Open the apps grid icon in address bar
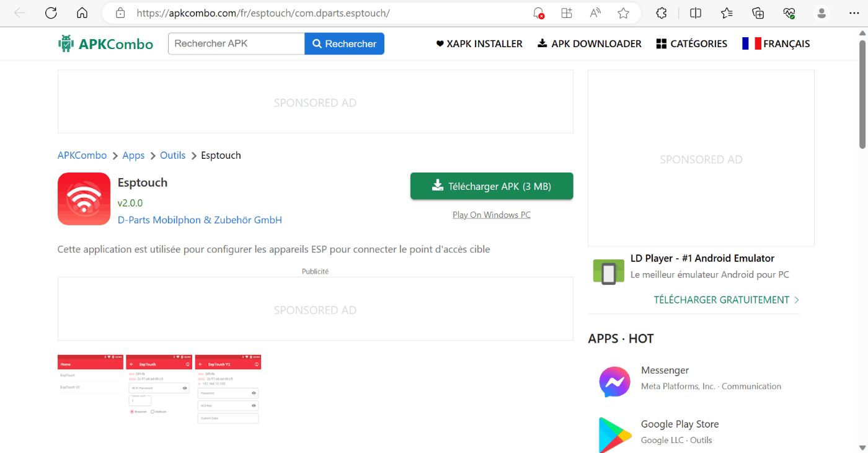The height and width of the screenshot is (453, 868). click(566, 13)
